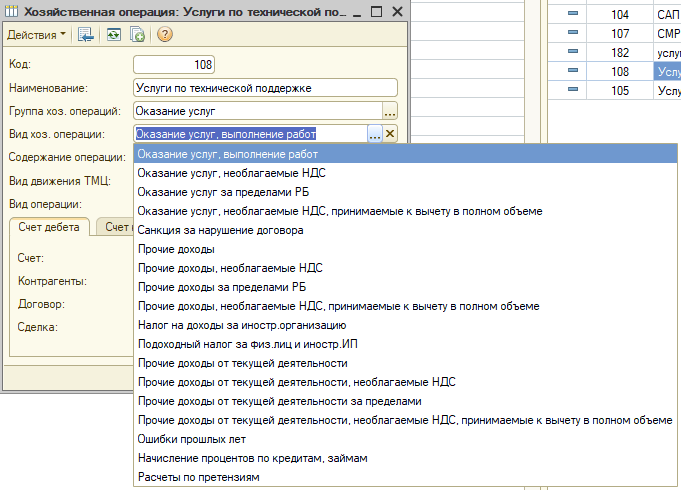Click the copy element toolbar icon
This screenshot has height=490, width=681.
pyautogui.click(x=137, y=34)
